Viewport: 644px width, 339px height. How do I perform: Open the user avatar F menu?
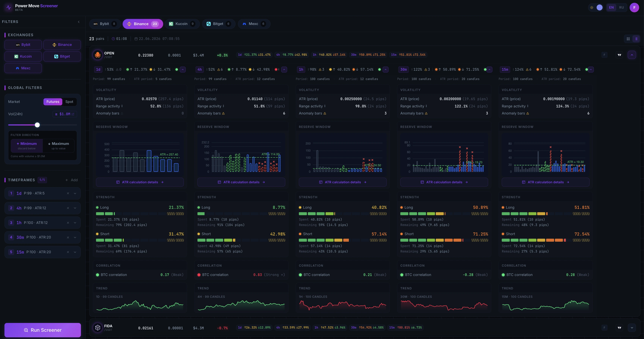634,7
